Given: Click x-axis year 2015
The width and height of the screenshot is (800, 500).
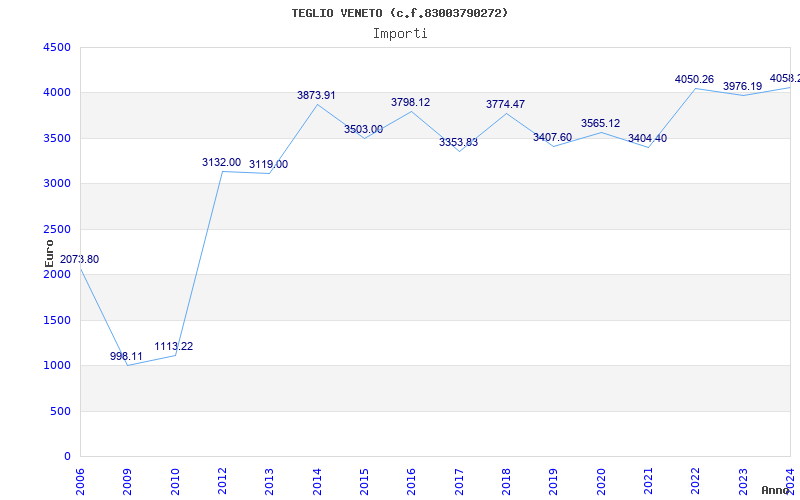Looking at the screenshot, I should (x=364, y=482).
